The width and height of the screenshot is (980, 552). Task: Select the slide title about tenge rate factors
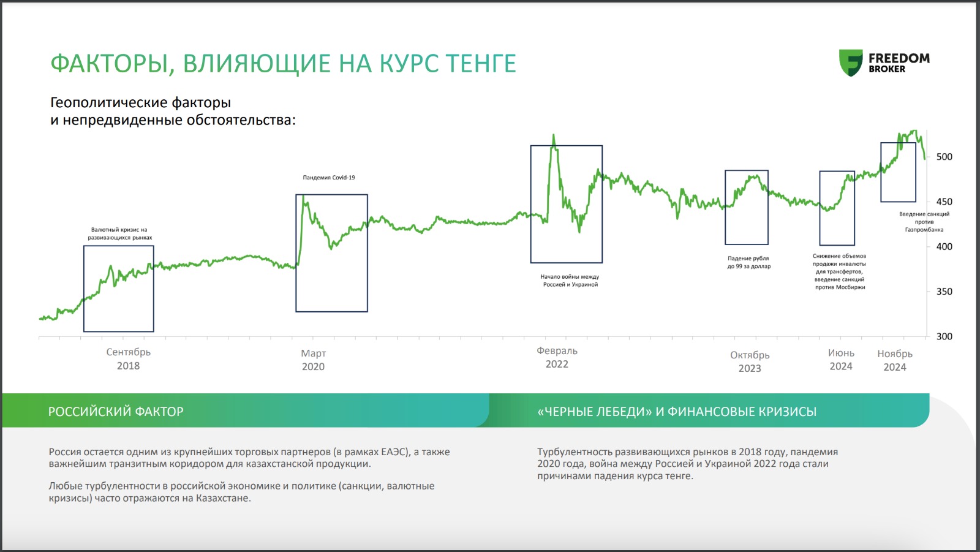tap(283, 64)
